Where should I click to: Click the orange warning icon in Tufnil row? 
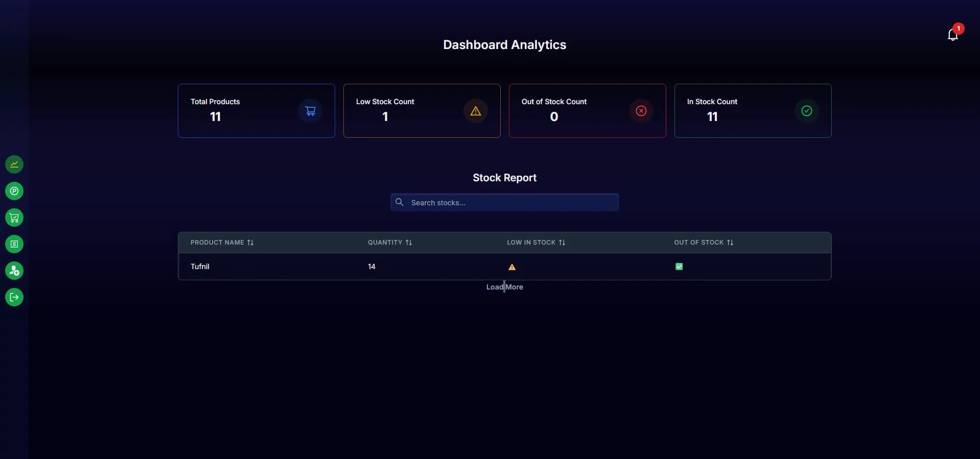point(512,267)
